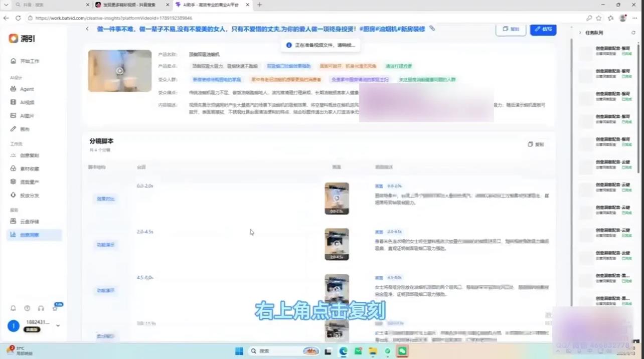Open browser settings three-dot menu

[635, 18]
